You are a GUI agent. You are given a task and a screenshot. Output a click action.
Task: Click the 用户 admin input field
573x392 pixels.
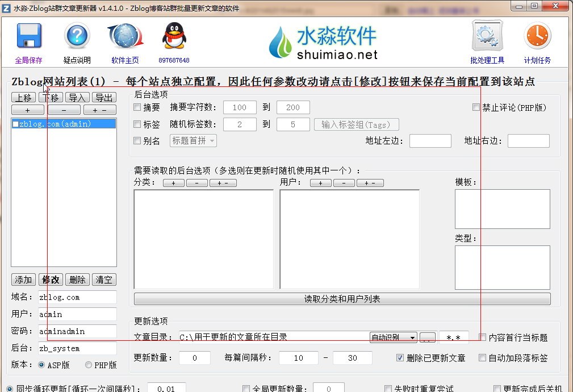(x=77, y=314)
